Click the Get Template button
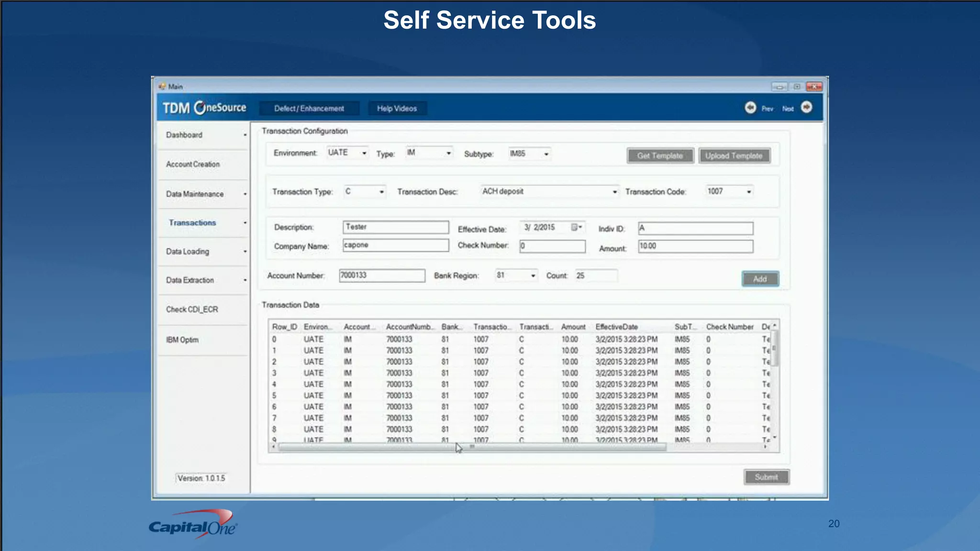This screenshot has width=980, height=551. point(660,156)
